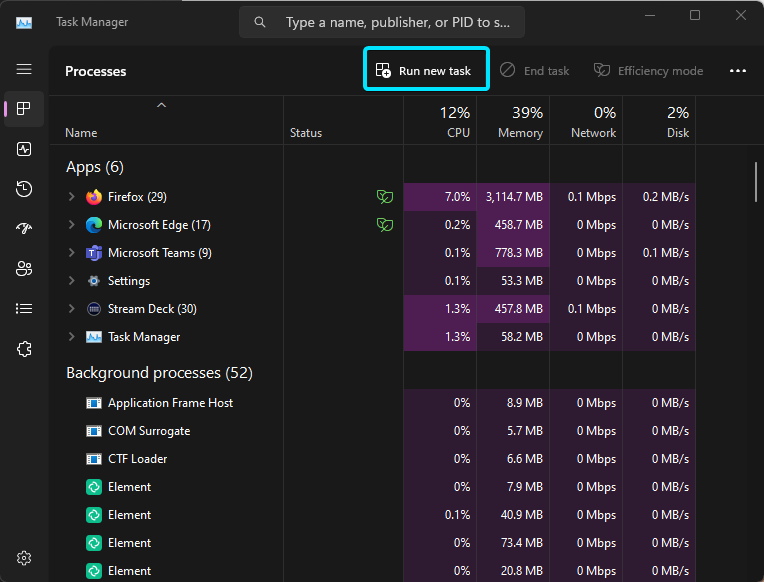Sort by the Network column header

coord(586,120)
